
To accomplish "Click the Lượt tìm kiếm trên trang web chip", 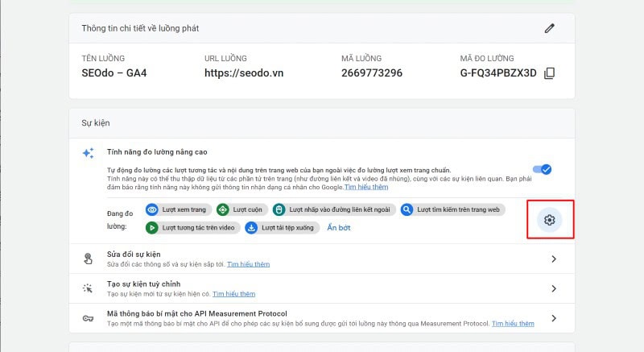I will (452, 209).
